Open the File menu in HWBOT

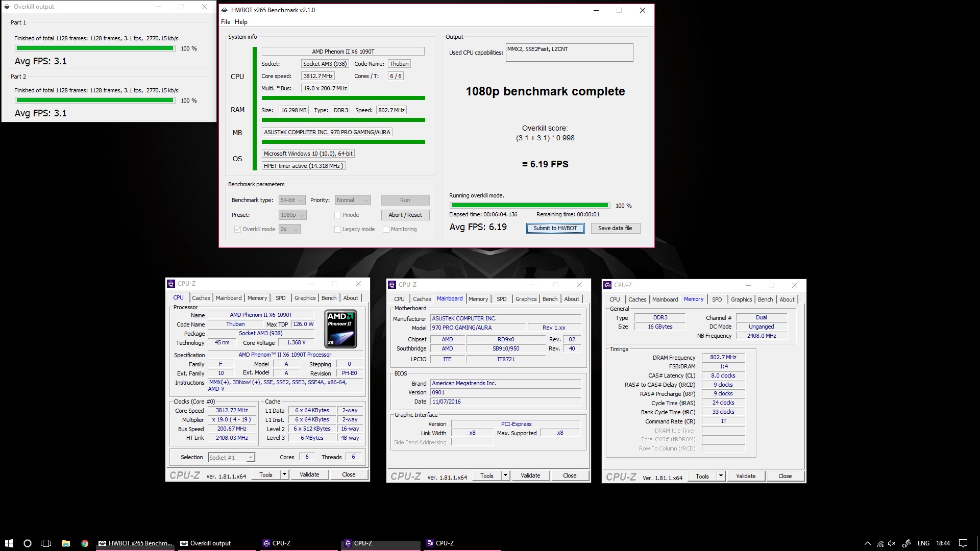pyautogui.click(x=226, y=22)
